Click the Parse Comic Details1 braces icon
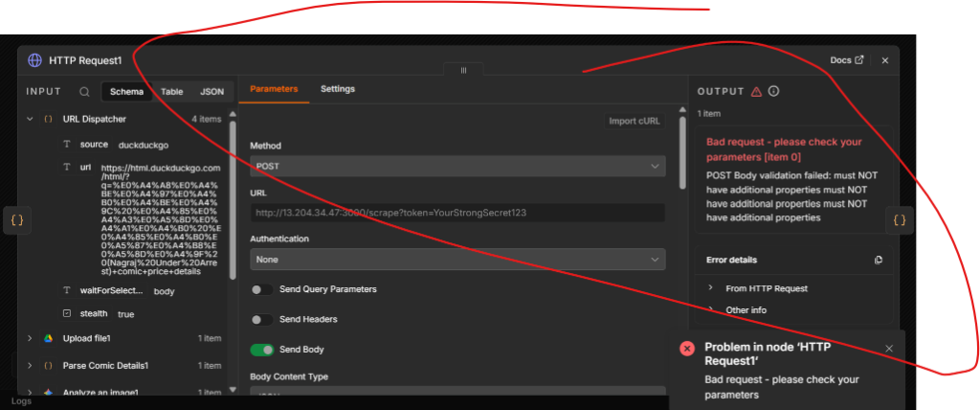Screen dimensions: 980x410 [x=48, y=366]
